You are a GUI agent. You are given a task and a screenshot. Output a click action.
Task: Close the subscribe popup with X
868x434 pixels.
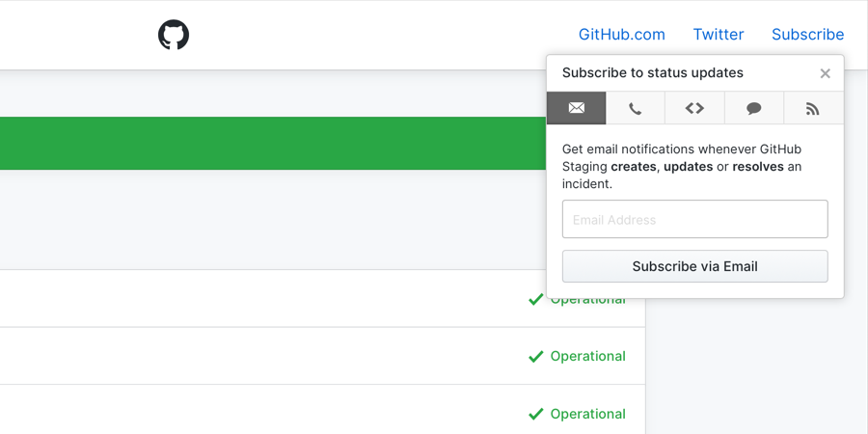click(x=825, y=73)
